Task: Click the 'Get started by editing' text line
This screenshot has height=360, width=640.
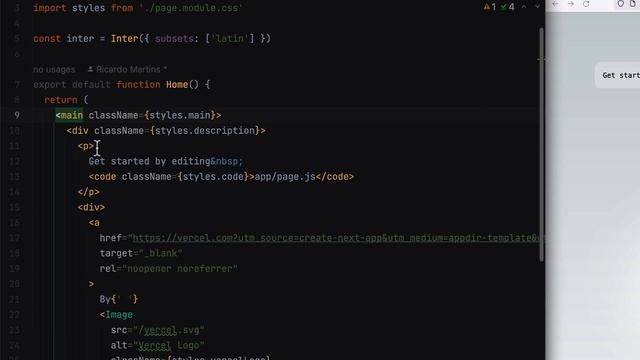Action: click(149, 161)
